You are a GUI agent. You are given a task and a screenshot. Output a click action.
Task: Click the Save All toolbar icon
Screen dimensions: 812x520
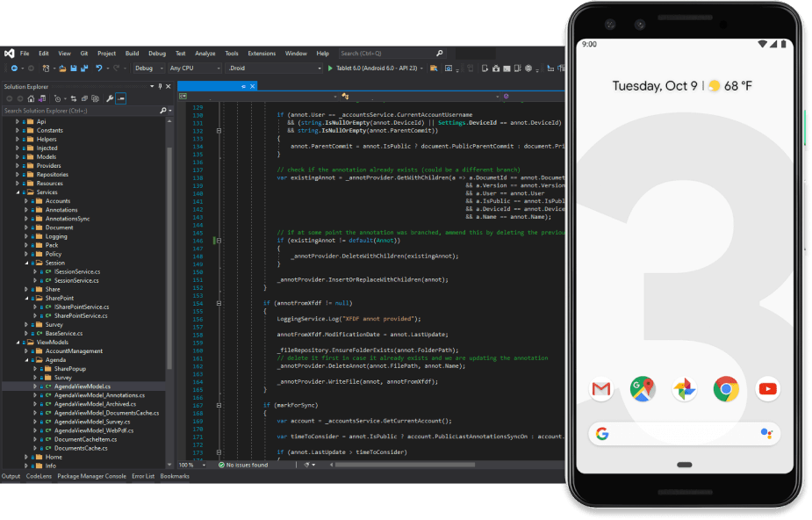click(84, 68)
